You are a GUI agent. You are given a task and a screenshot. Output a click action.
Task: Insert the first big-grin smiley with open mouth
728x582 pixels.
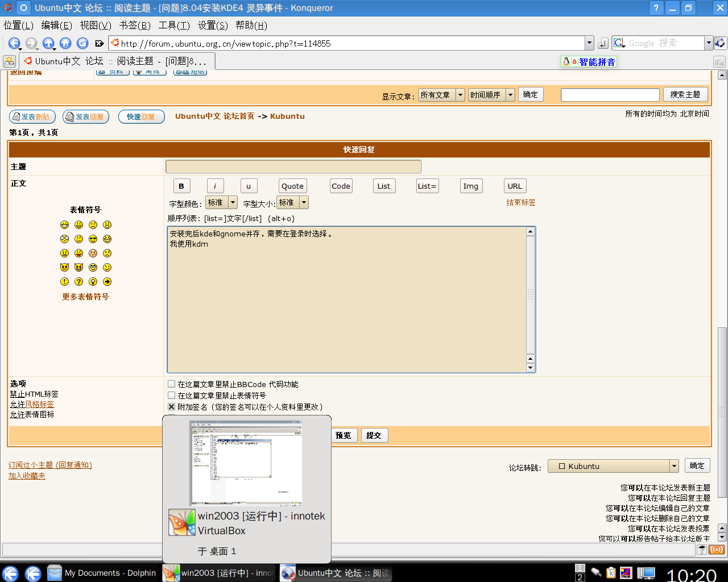pos(64,225)
